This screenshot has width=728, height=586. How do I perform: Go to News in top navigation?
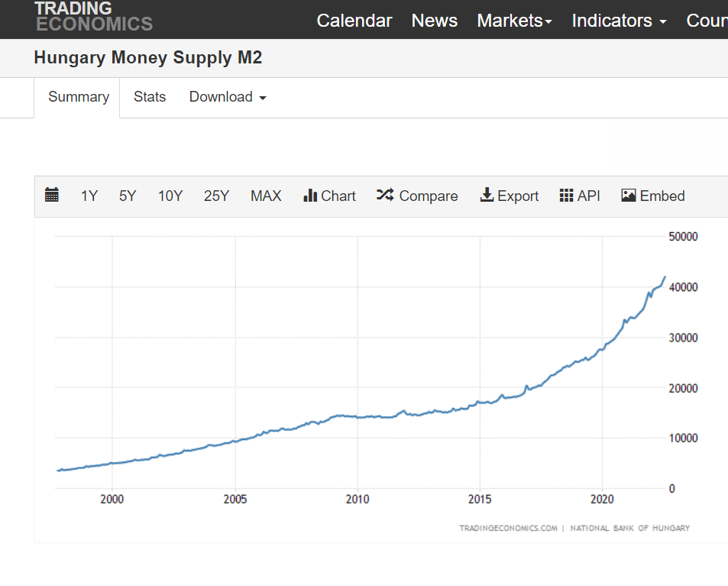coord(435,21)
